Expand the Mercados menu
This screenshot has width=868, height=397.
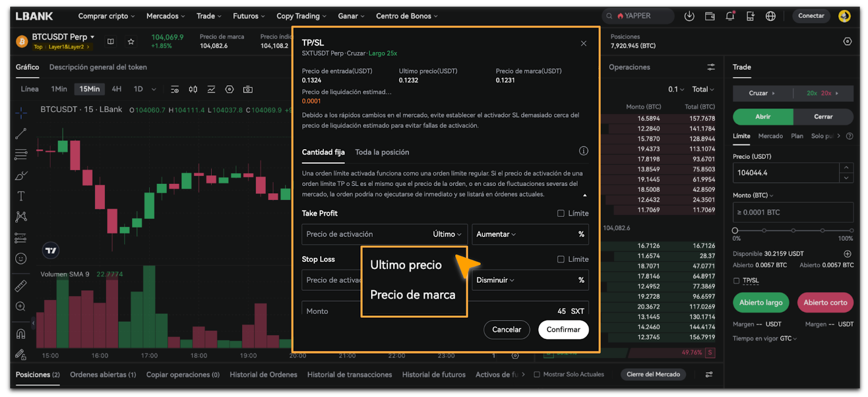click(x=165, y=16)
